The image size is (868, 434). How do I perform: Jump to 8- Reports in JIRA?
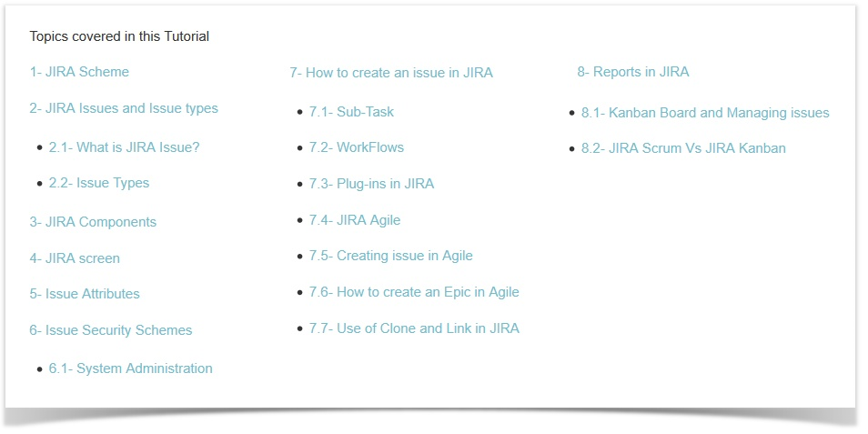(633, 72)
